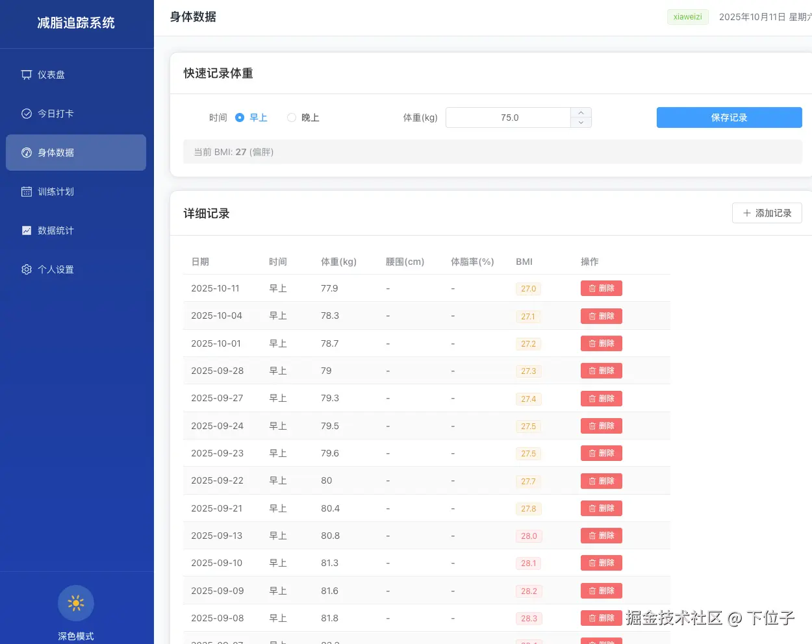
Task: Click the 保存记录 button
Action: [729, 118]
